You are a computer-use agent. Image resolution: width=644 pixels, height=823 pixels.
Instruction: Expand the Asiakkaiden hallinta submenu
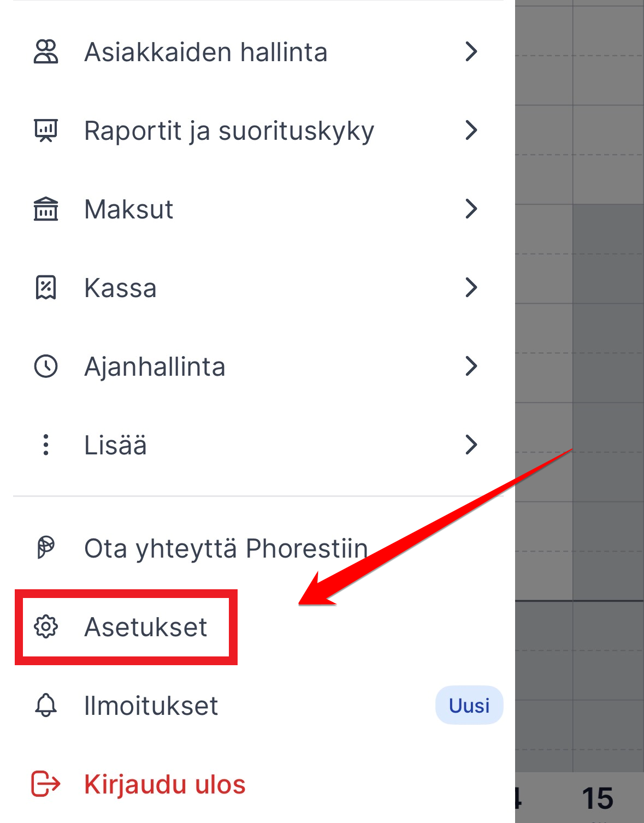tap(471, 51)
